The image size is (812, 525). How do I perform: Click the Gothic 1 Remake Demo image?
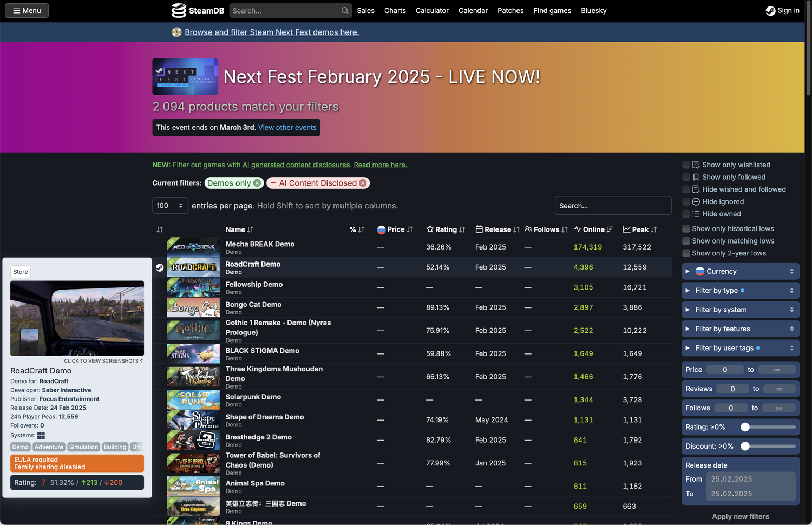[193, 331]
